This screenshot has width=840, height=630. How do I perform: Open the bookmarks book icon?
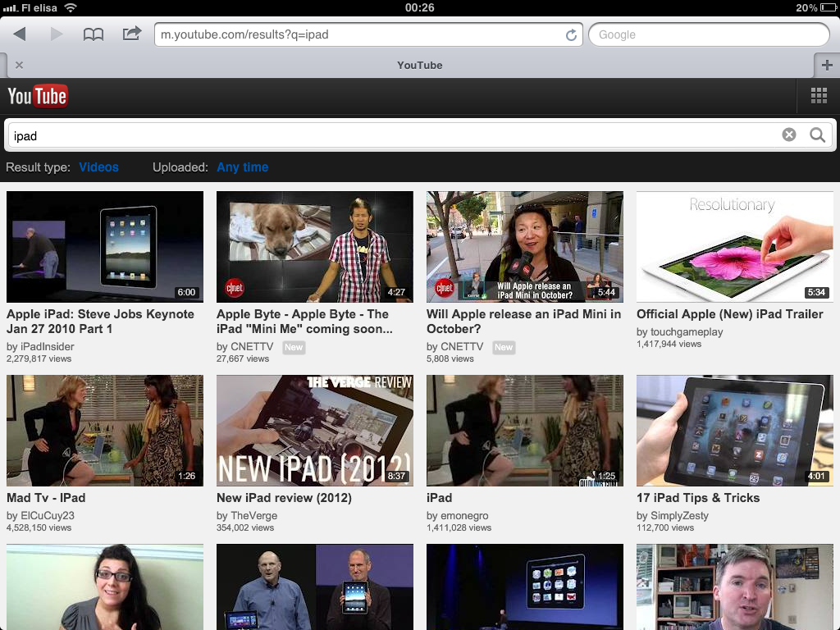(x=94, y=34)
